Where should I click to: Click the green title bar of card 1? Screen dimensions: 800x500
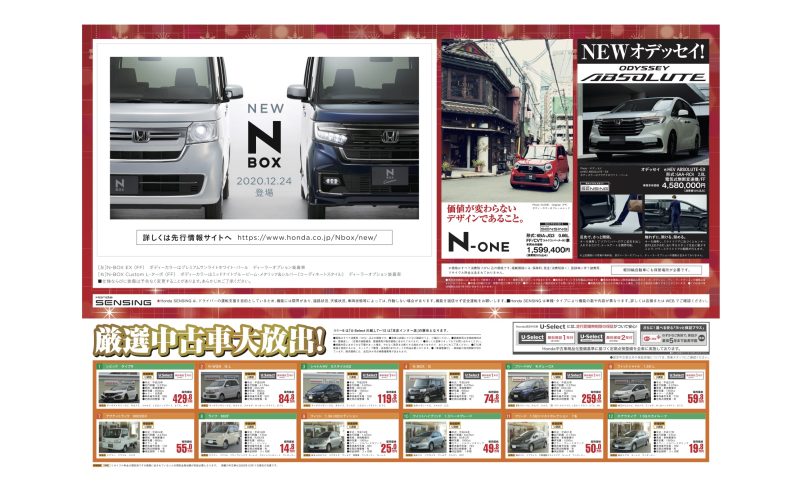click(x=145, y=366)
